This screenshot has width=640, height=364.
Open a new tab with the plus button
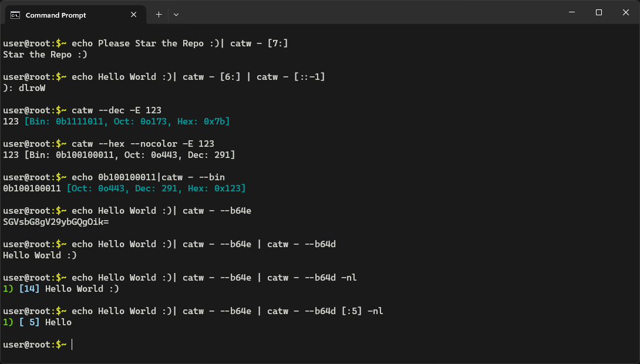[x=157, y=15]
